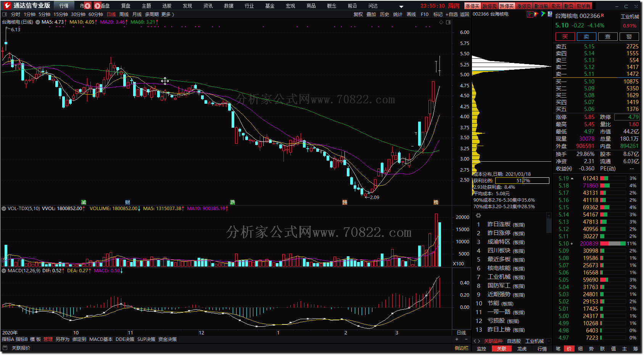Click the X100 volume scale label

coord(459,263)
